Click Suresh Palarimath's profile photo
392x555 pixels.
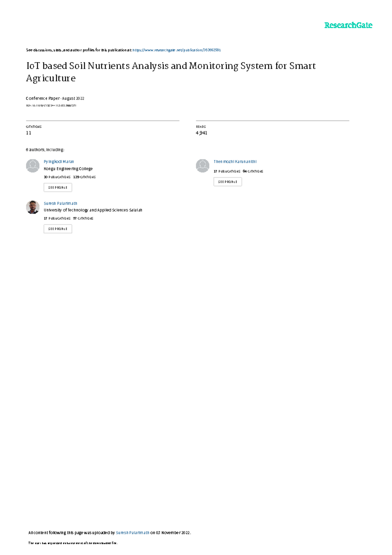pyautogui.click(x=33, y=207)
